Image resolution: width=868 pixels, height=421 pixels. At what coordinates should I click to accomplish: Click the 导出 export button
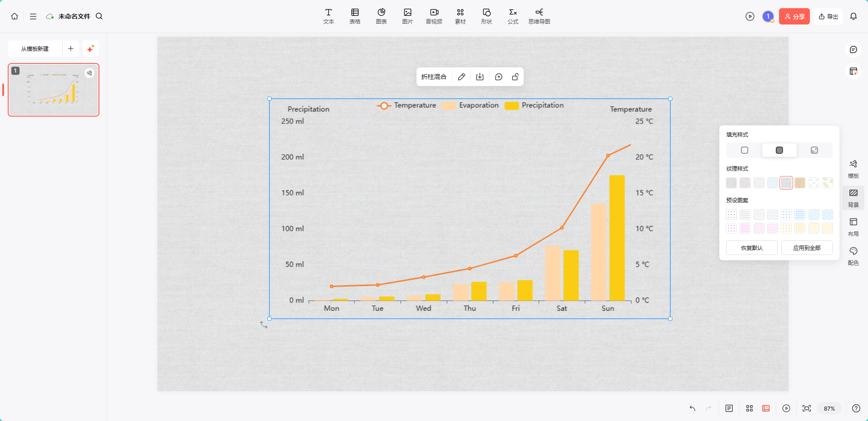pos(828,16)
